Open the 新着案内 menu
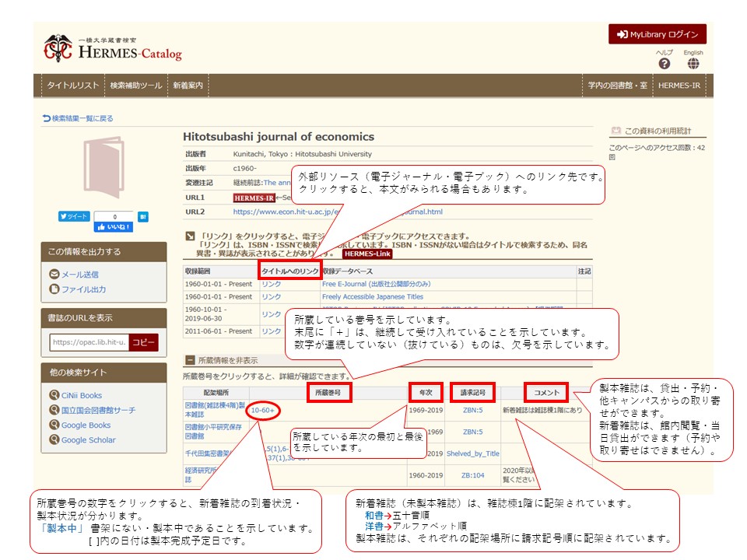The image size is (747, 560). [x=188, y=86]
